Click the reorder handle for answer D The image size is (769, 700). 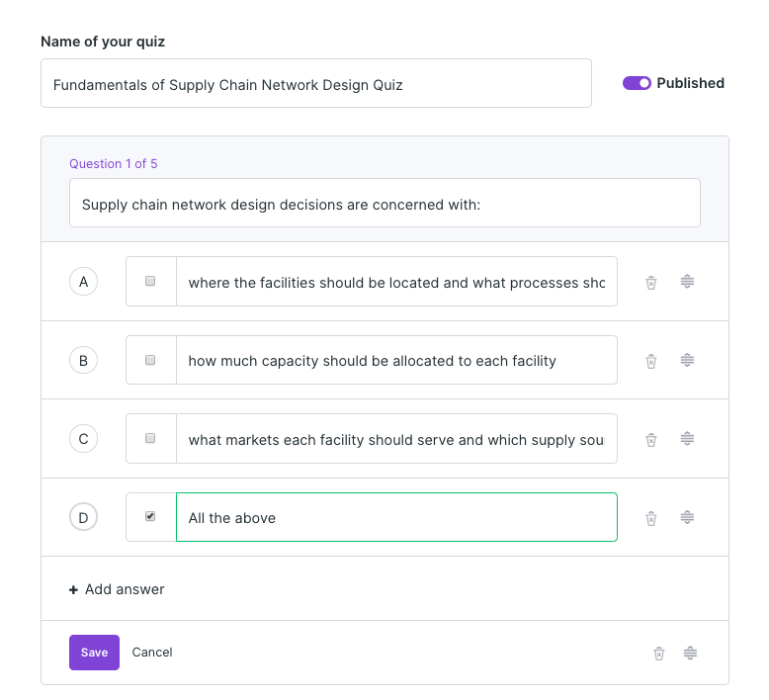click(x=687, y=517)
